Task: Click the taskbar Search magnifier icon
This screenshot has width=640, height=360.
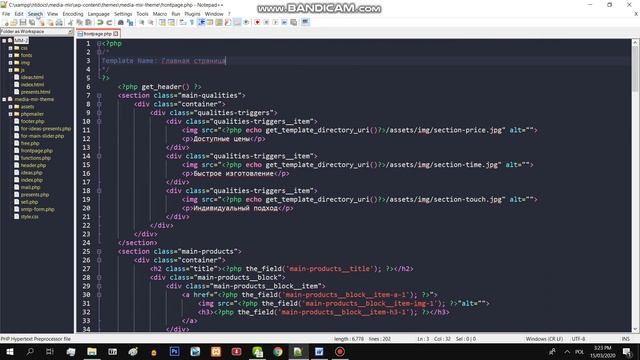Action: pos(30,351)
